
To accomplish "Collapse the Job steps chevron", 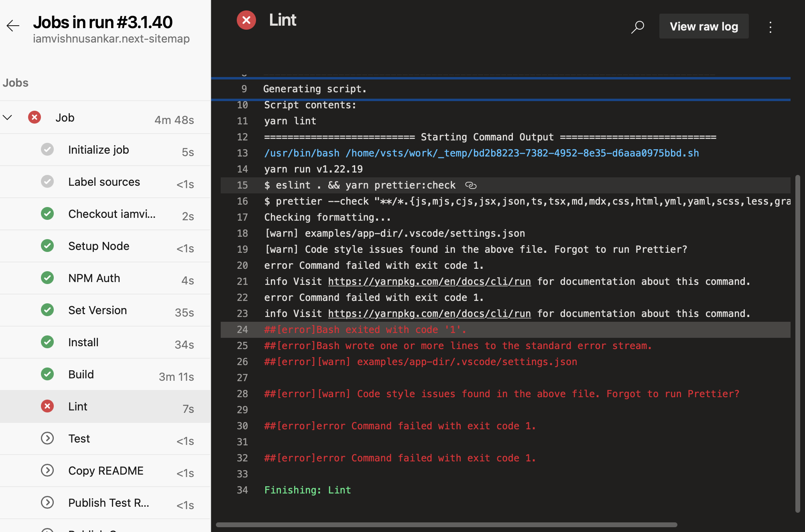I will (x=8, y=118).
